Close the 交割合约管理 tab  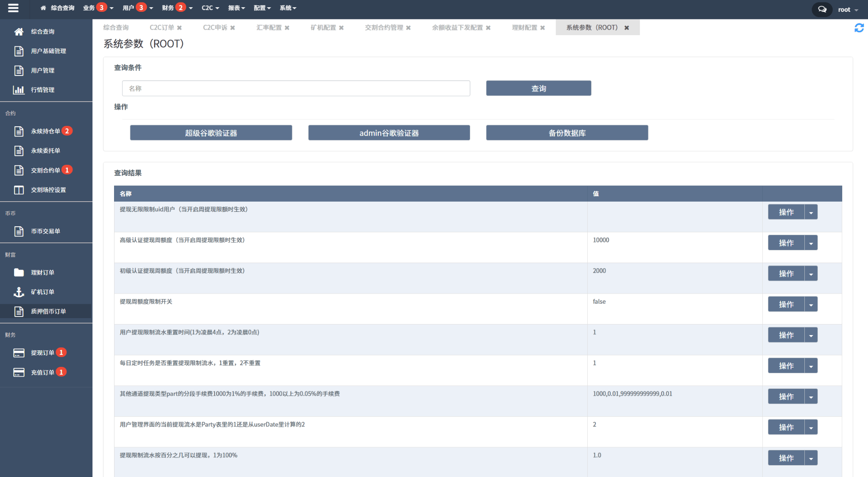coord(408,28)
